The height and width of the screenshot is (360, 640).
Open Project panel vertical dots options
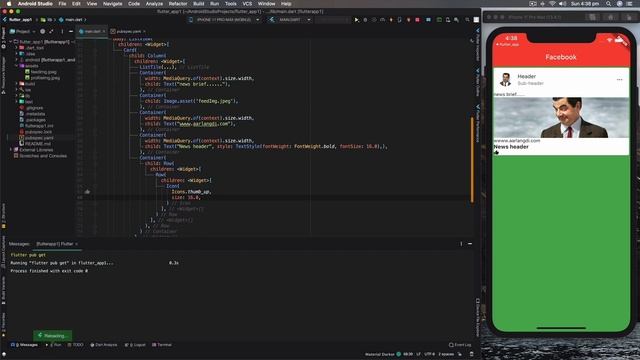coord(62,31)
